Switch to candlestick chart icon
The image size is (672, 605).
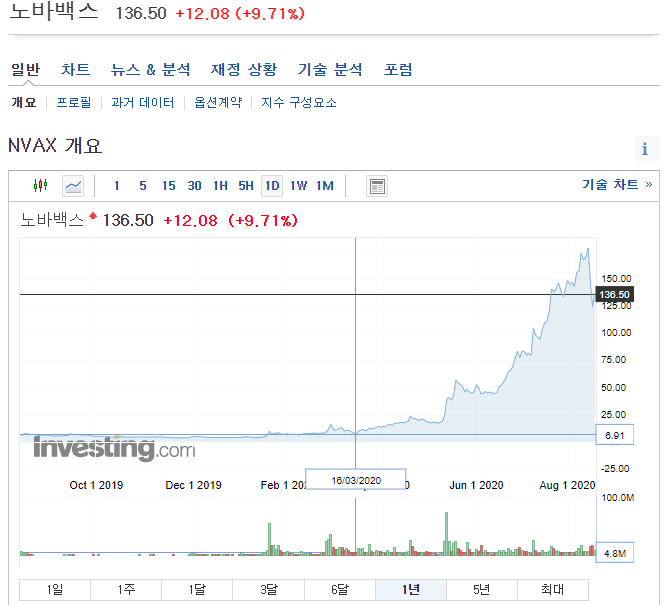40,186
